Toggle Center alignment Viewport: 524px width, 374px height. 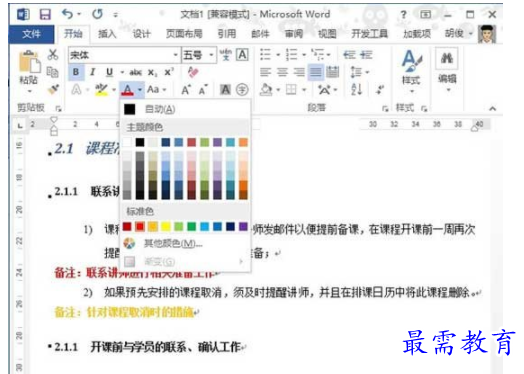coord(282,72)
